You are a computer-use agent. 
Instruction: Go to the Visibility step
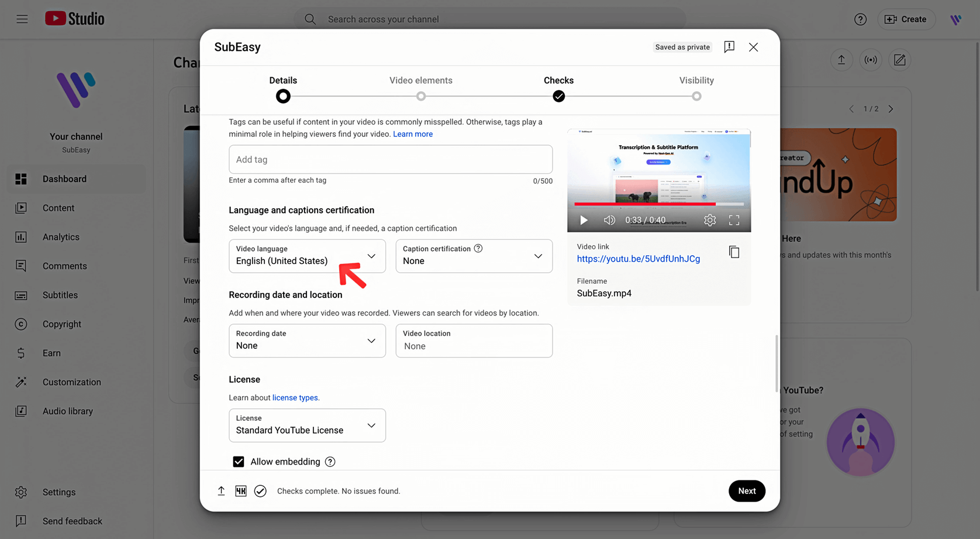pyautogui.click(x=696, y=88)
